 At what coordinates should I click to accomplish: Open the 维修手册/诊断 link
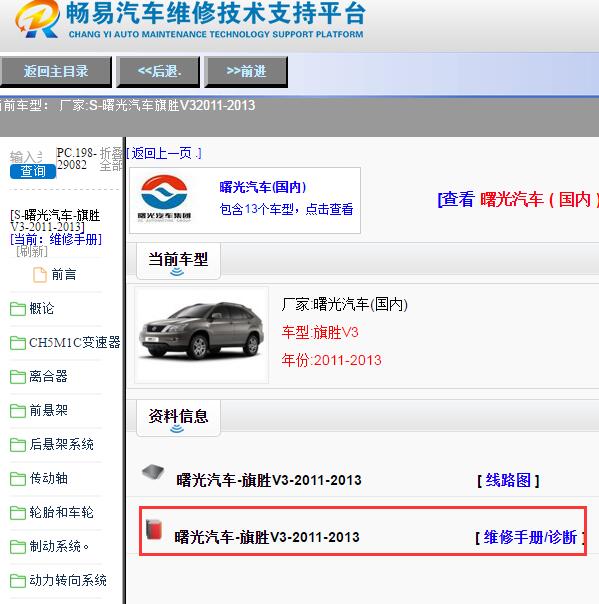[x=530, y=537]
